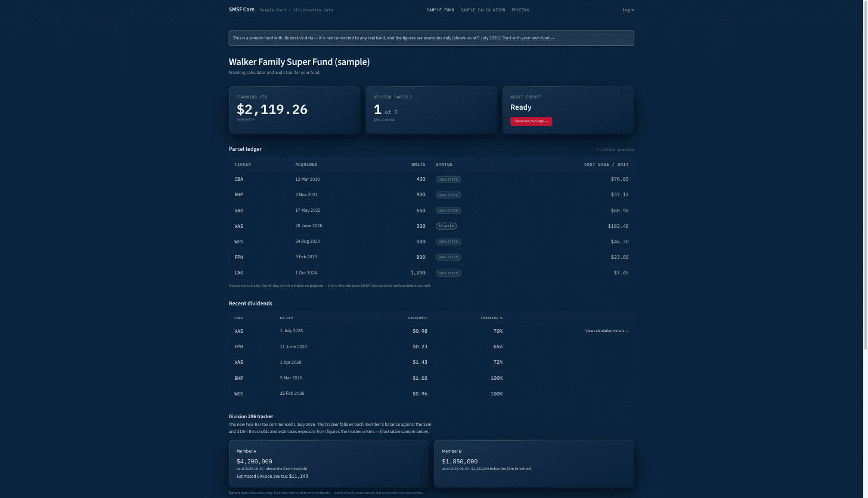
Task: Select the BHP parcel row ticker
Action: (x=238, y=195)
